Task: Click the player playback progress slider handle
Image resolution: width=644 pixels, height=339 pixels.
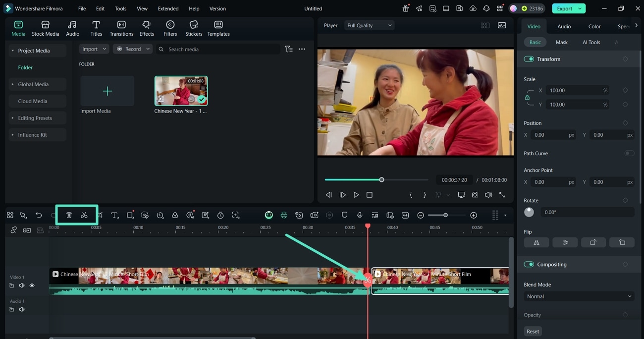Action: pos(381,179)
